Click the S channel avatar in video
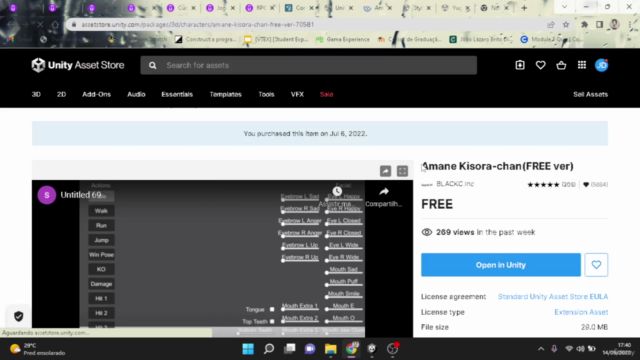The image size is (640, 360). tap(47, 195)
